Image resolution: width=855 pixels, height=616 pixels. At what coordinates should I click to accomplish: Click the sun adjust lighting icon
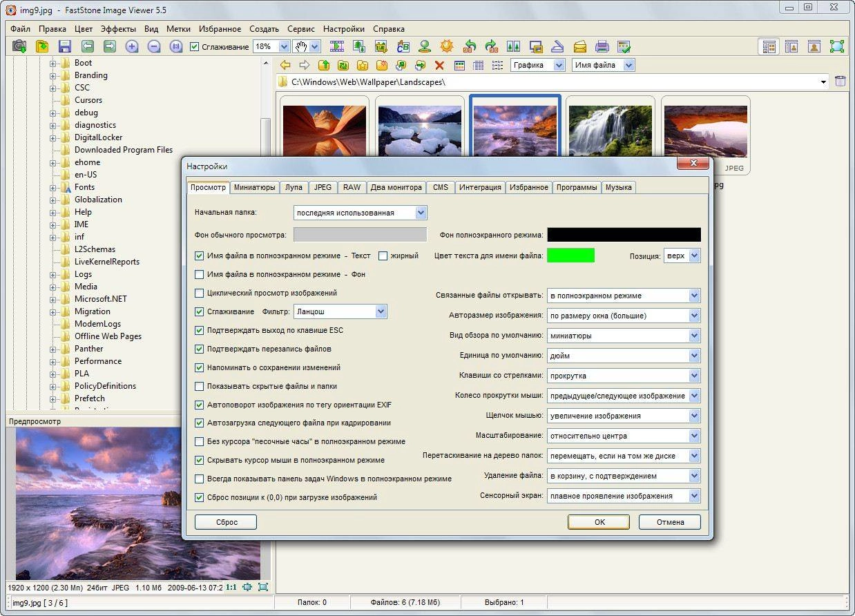point(447,46)
